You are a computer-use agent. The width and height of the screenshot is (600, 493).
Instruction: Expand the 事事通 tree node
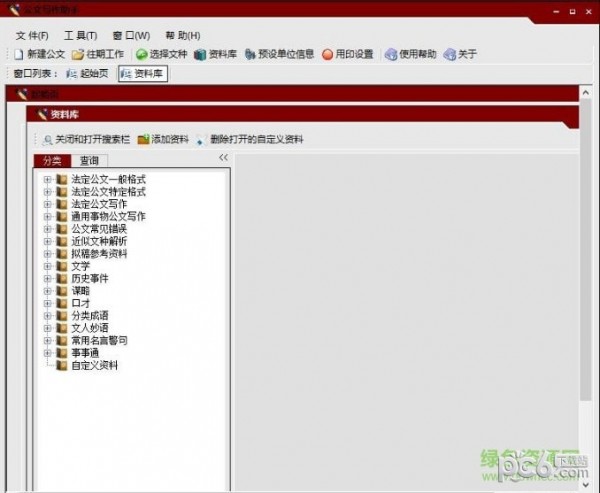click(x=47, y=353)
